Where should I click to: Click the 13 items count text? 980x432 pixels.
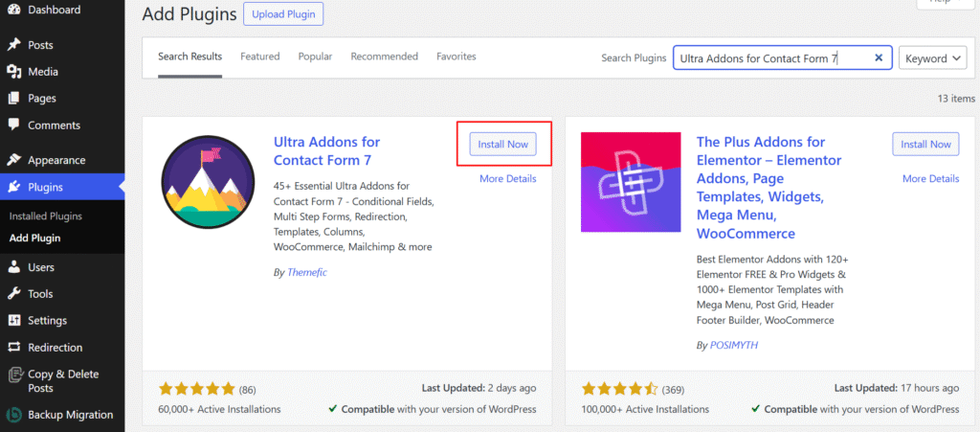pos(956,99)
